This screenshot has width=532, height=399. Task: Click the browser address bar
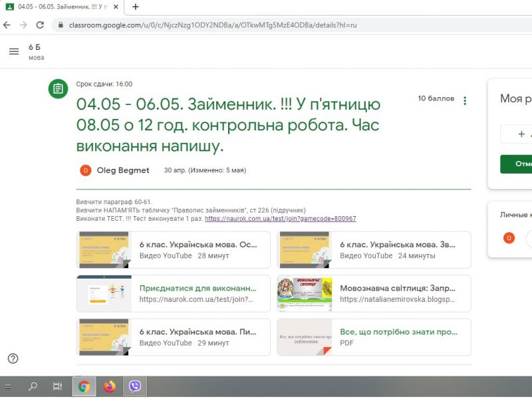266,25
